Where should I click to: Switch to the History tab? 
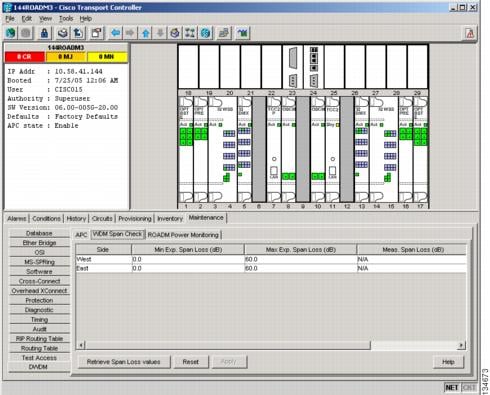pos(76,219)
